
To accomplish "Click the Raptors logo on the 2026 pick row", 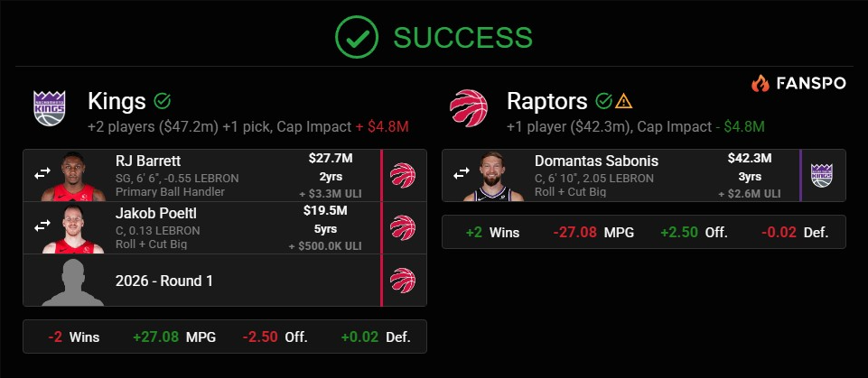I will tap(403, 281).
